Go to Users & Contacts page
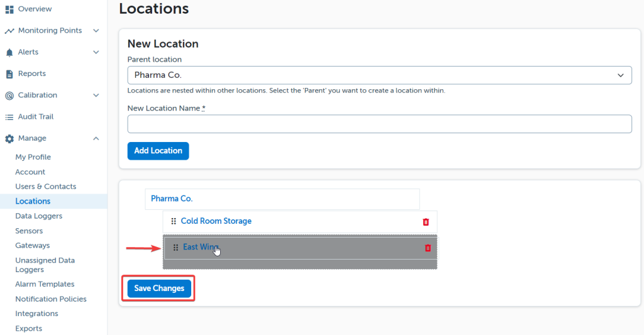This screenshot has height=335, width=644. pyautogui.click(x=46, y=187)
